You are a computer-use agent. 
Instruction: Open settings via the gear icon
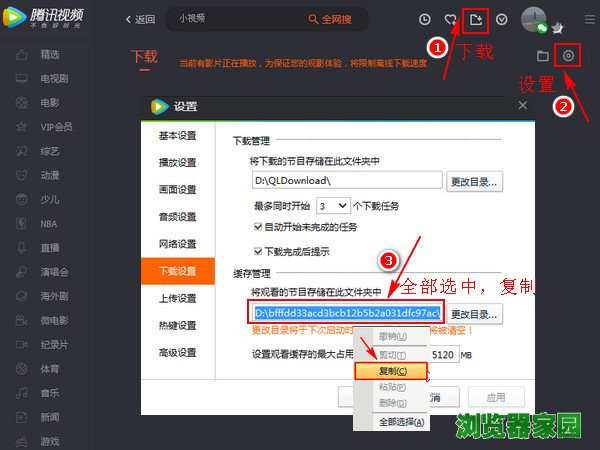(x=568, y=56)
